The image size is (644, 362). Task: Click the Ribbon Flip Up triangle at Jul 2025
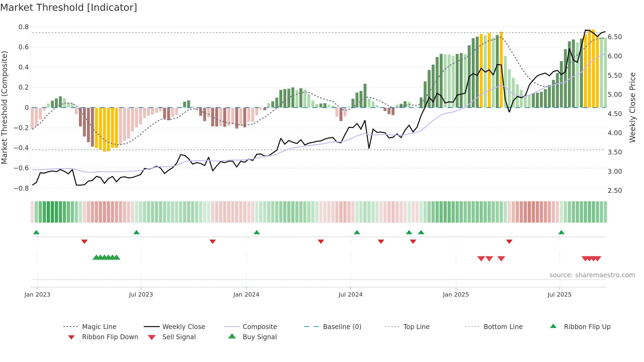(561, 232)
